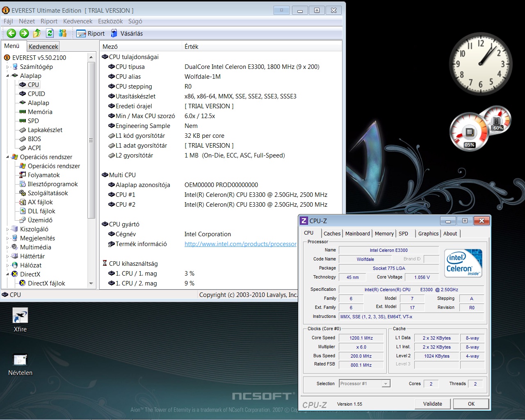The image size is (525, 420).
Task: Open the Súgó menu
Action: [135, 21]
